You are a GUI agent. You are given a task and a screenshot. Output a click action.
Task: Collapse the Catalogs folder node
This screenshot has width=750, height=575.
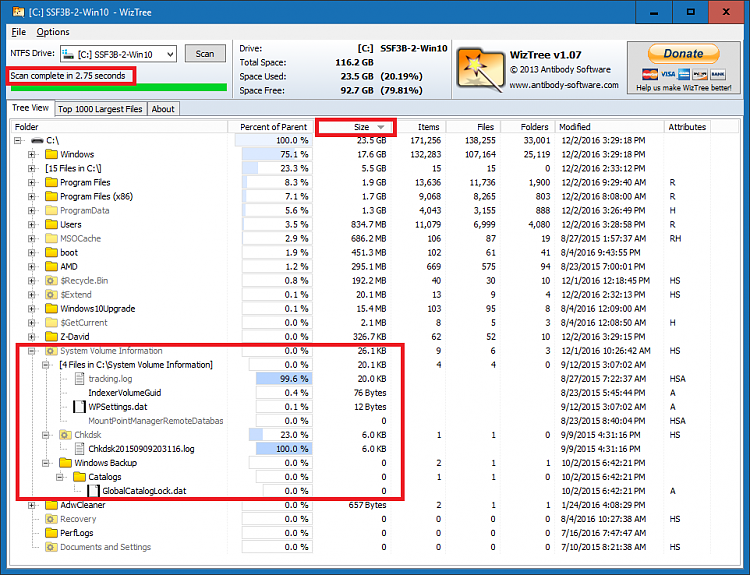(x=60, y=477)
